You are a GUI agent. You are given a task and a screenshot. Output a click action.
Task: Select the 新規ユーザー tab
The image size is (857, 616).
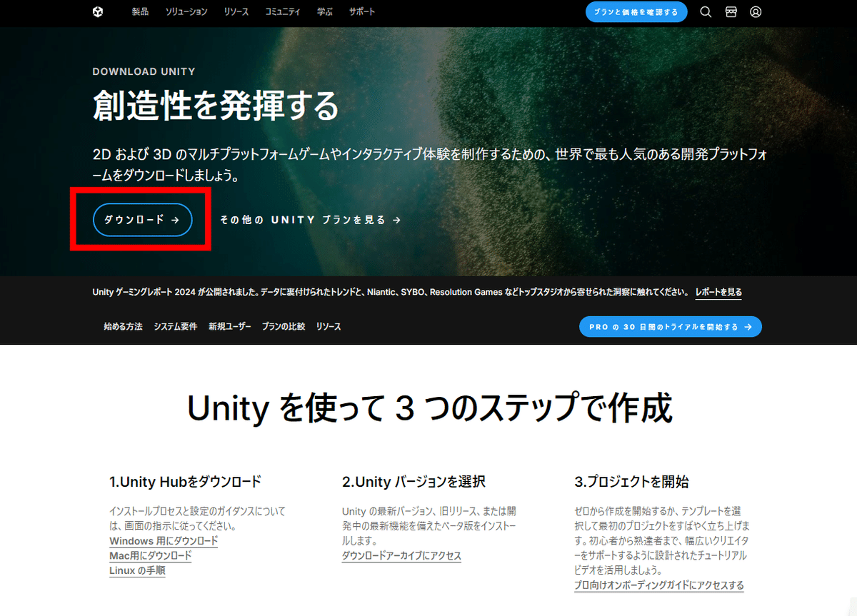coord(230,326)
